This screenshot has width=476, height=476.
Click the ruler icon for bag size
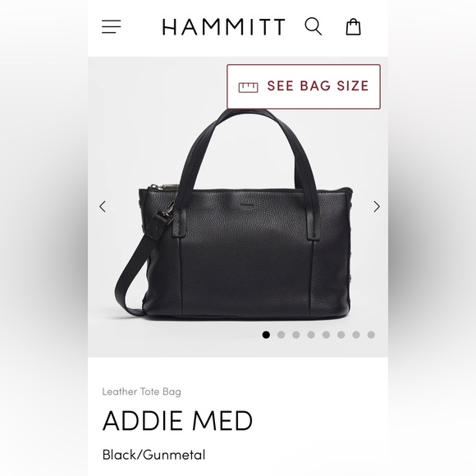coord(248,87)
